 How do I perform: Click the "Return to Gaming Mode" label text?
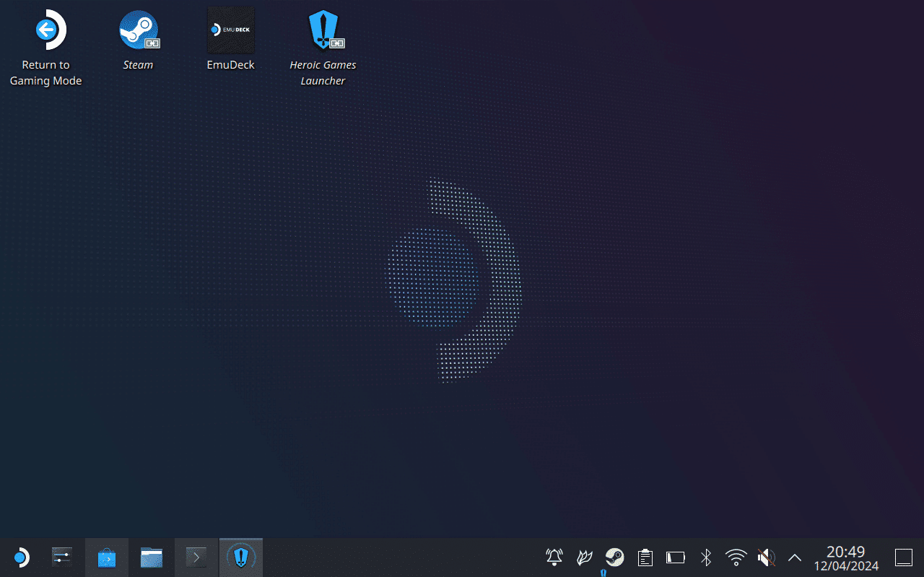[x=46, y=73]
